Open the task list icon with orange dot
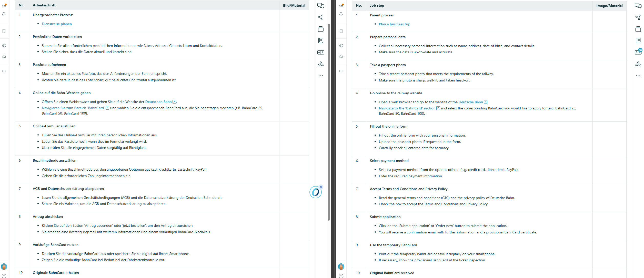 coord(4,6)
